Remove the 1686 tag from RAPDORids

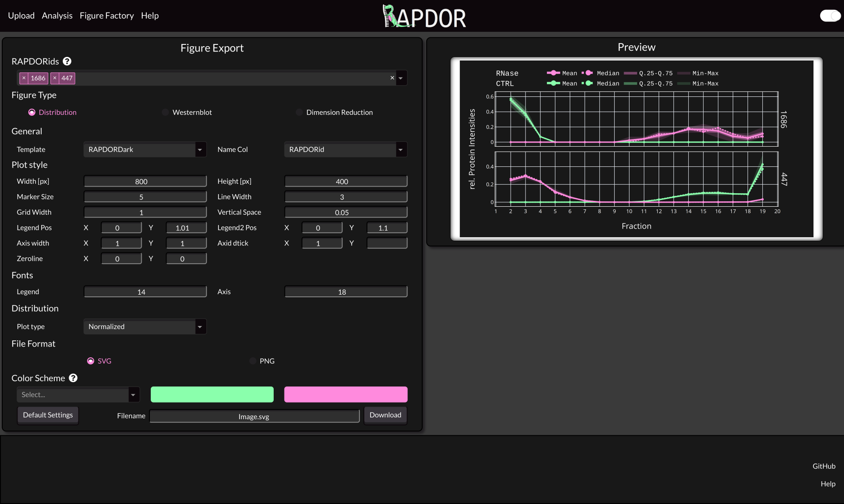(24, 78)
